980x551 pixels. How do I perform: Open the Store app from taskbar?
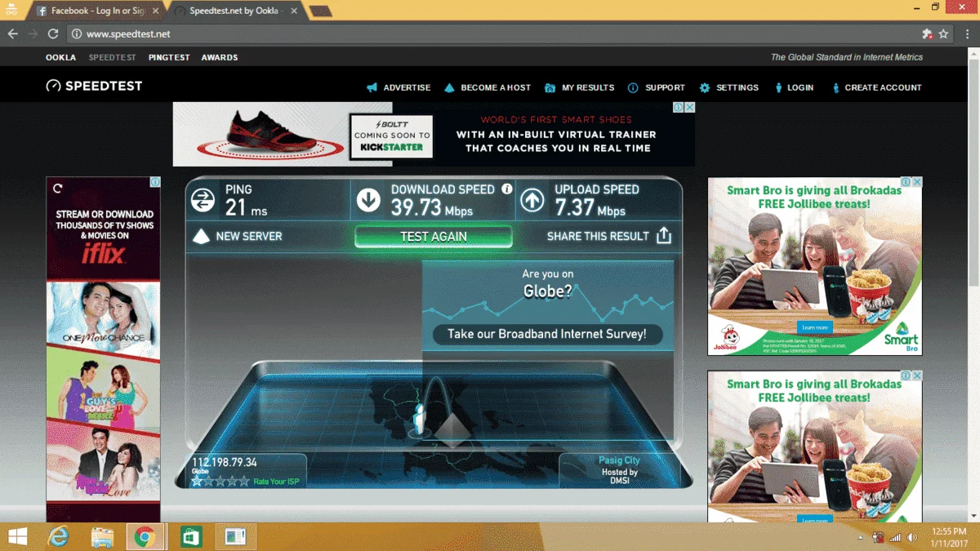coord(191,536)
